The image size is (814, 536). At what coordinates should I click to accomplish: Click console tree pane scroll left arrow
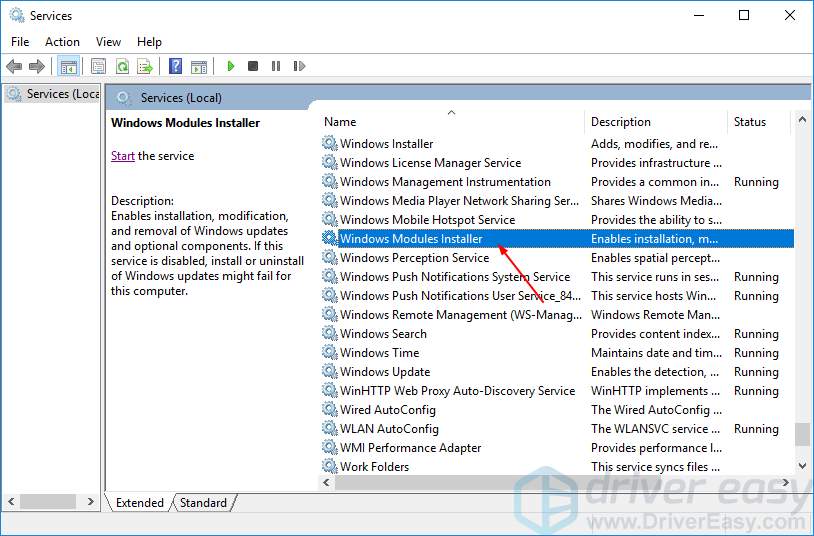click(x=11, y=502)
